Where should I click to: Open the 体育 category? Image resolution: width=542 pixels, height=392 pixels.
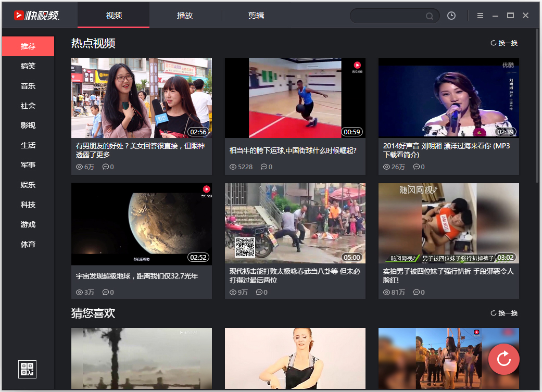28,244
